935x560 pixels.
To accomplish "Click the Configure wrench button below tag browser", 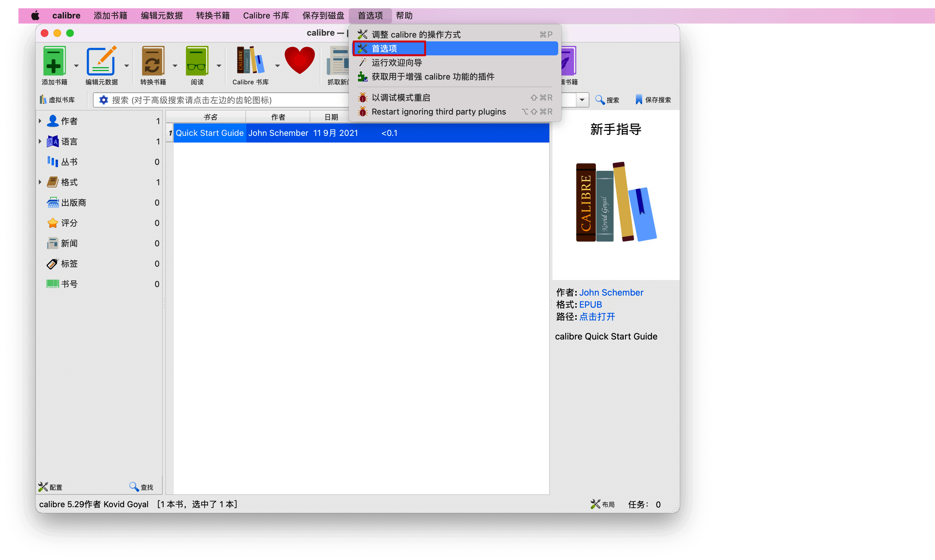I will click(x=51, y=487).
